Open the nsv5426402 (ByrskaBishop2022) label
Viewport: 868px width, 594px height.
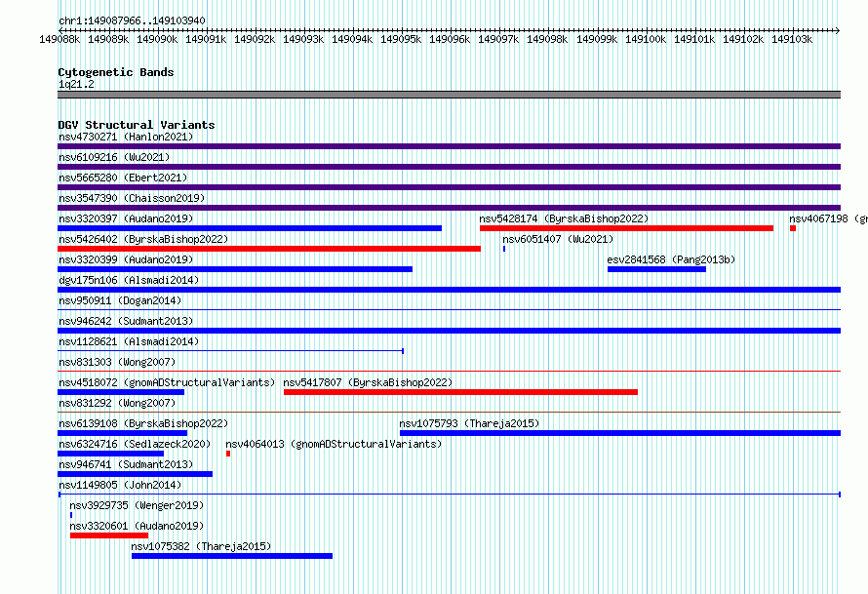pyautogui.click(x=143, y=239)
